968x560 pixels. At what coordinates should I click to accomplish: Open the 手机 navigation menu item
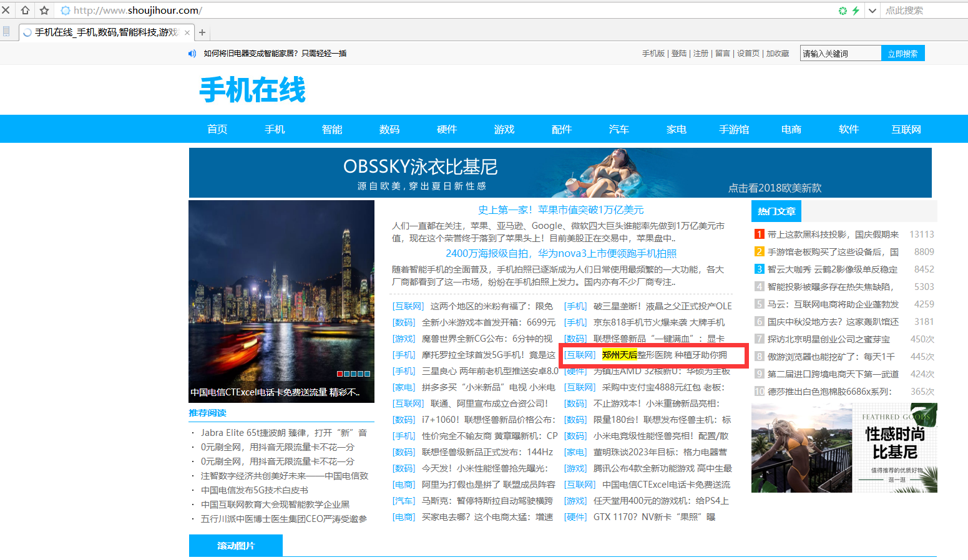click(x=275, y=129)
